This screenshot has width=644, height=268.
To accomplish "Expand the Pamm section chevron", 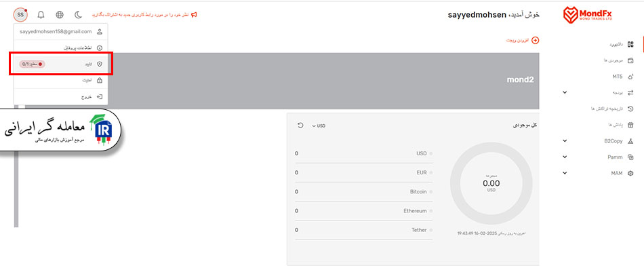I will click(x=565, y=157).
